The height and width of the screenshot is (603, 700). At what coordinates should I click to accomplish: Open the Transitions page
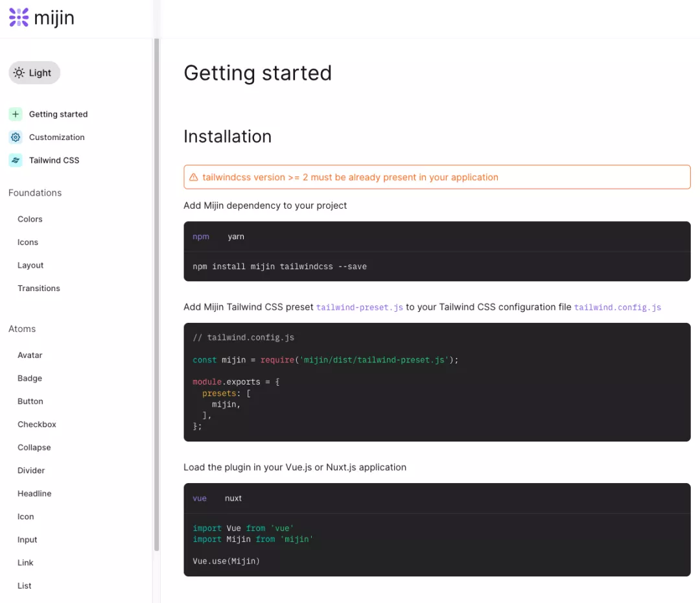coord(39,289)
